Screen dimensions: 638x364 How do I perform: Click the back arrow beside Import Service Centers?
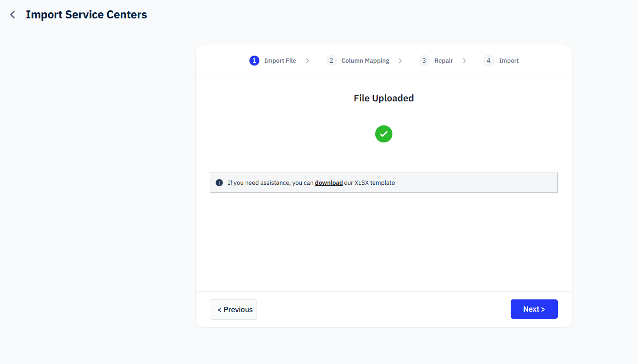(13, 15)
